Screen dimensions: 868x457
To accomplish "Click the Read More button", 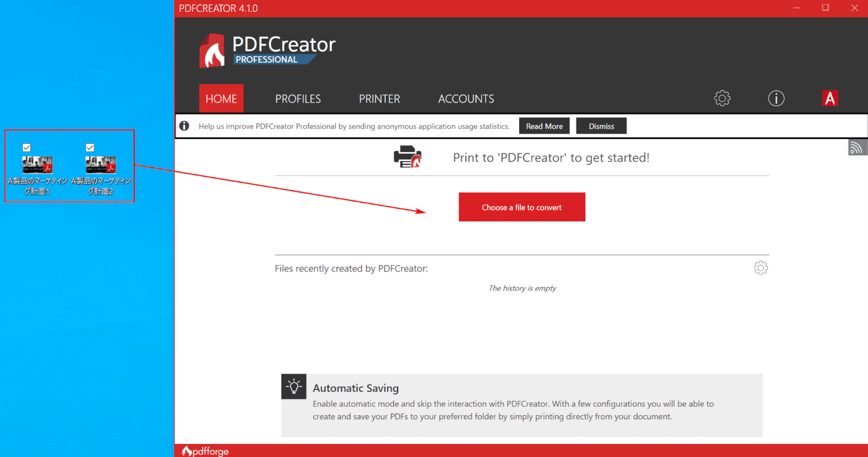I will (544, 126).
